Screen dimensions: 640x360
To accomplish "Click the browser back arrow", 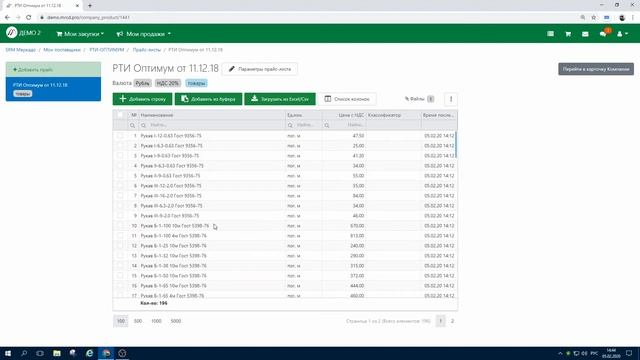I will click(7, 18).
